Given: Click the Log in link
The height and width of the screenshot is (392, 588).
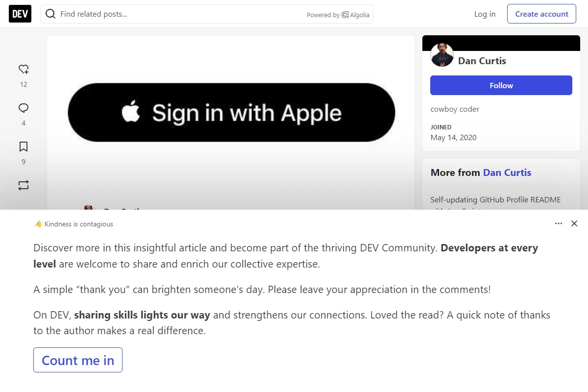Looking at the screenshot, I should click(x=485, y=14).
